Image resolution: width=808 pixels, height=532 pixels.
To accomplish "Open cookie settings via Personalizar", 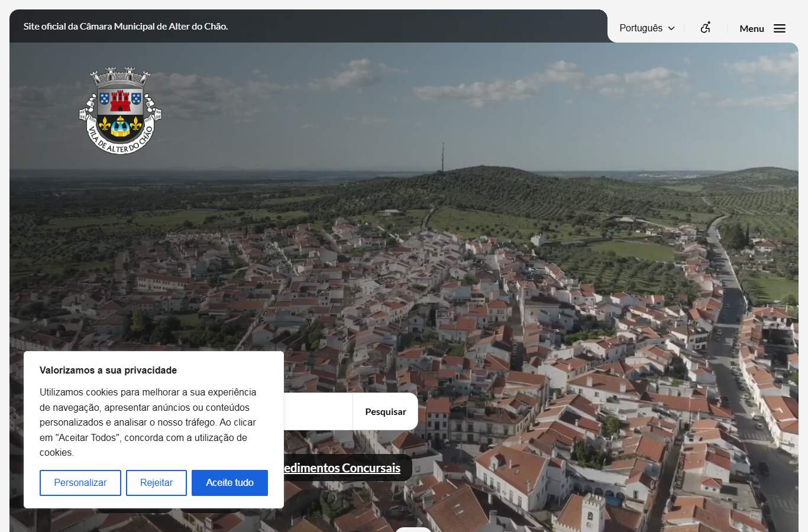I will click(80, 483).
